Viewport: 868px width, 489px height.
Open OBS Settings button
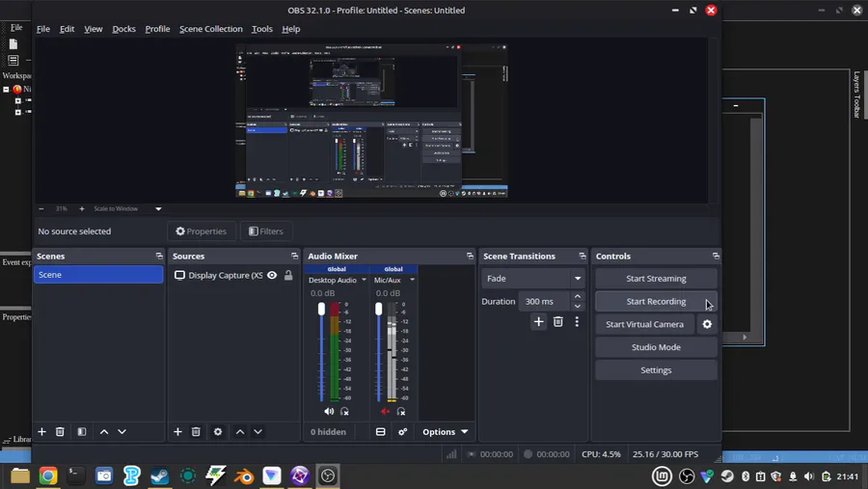tap(656, 370)
